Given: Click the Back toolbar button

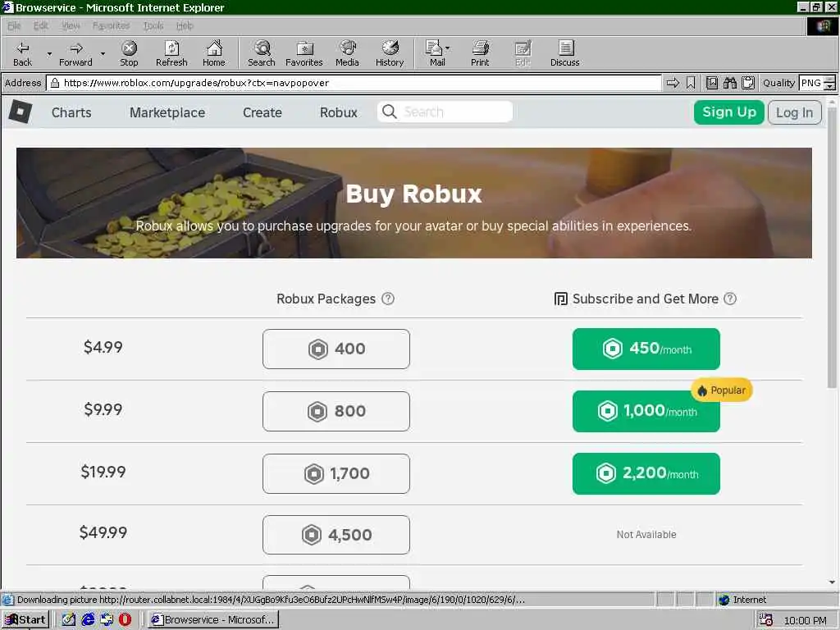Looking at the screenshot, I should point(22,53).
